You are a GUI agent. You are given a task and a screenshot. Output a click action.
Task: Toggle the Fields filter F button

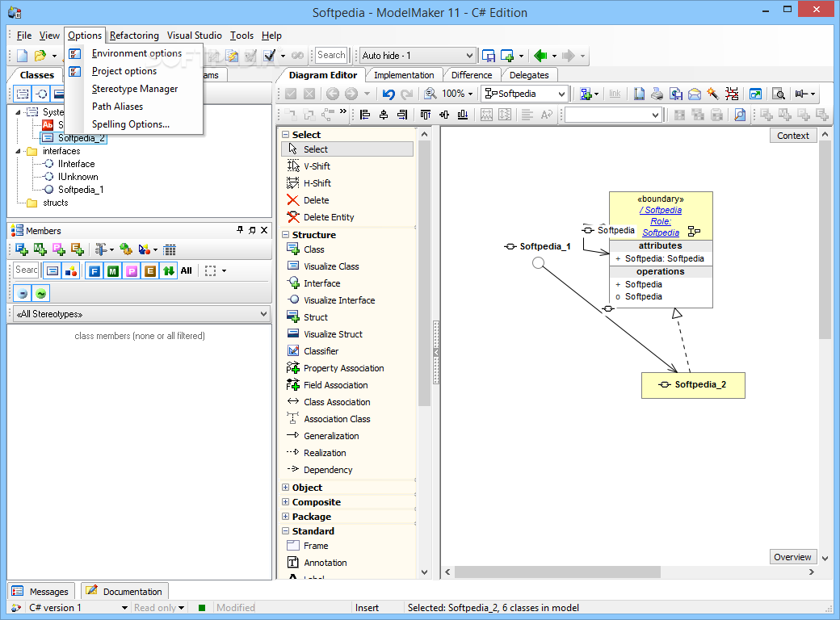94,271
